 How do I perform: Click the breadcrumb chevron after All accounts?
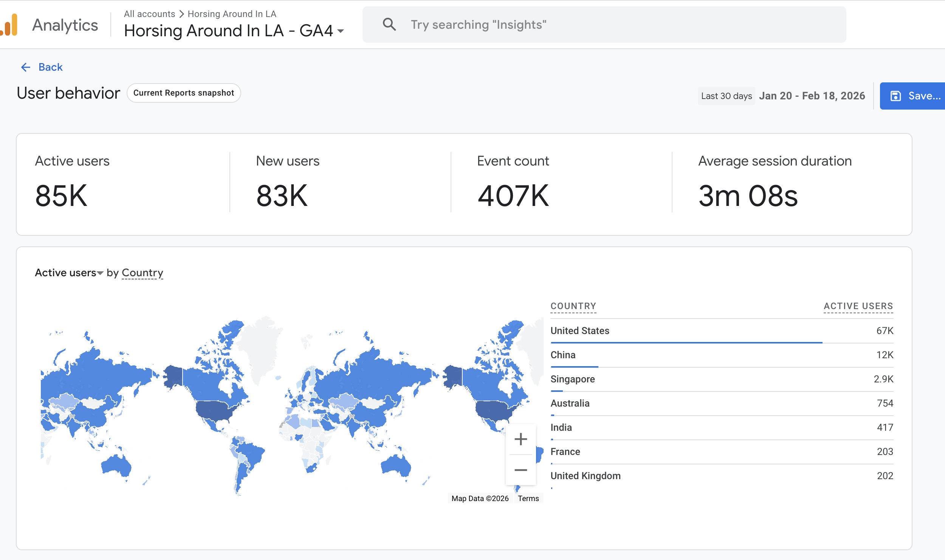point(181,14)
